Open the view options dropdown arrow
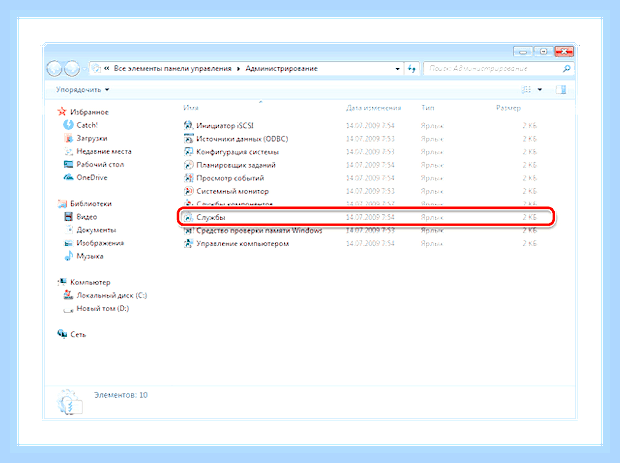 pyautogui.click(x=540, y=90)
